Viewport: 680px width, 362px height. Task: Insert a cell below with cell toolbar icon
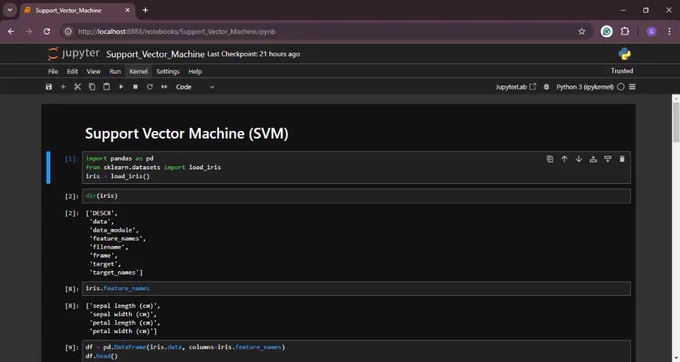(x=608, y=159)
